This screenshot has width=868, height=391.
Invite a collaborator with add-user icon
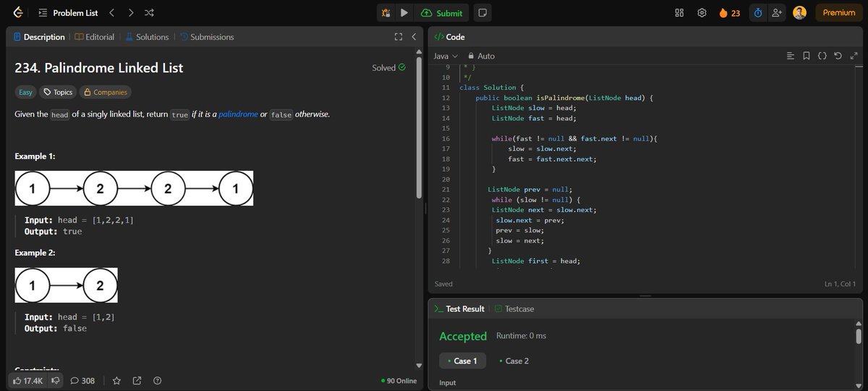[x=778, y=12]
